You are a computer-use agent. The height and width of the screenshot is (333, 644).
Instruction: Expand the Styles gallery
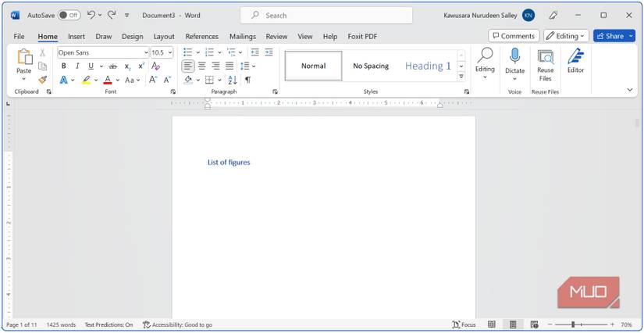coord(461,77)
